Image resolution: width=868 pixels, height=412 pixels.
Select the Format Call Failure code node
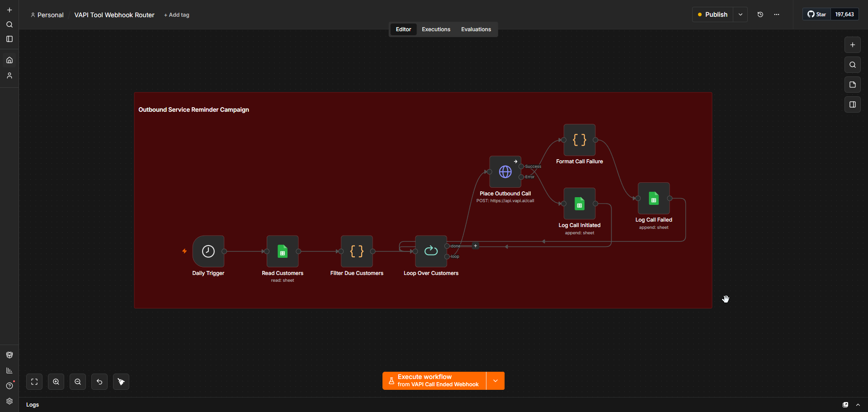click(580, 140)
